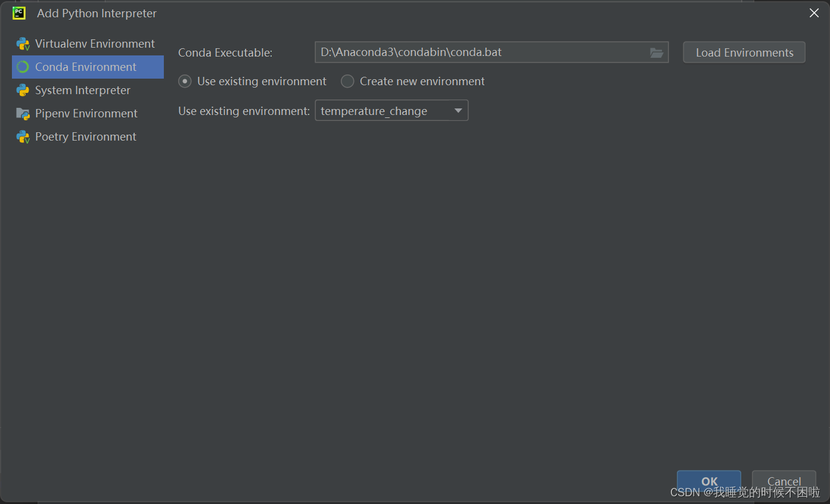This screenshot has width=830, height=504.
Task: Click the Conda Environment green circle icon
Action: (23, 67)
